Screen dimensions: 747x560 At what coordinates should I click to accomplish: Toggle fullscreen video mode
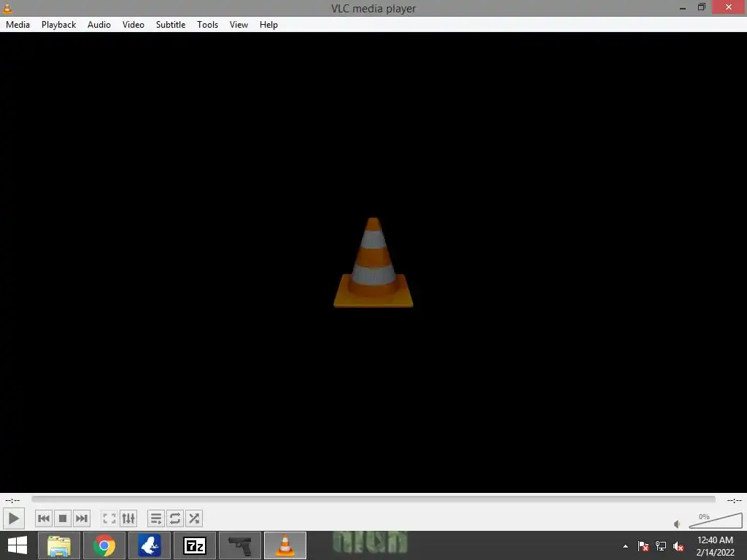(x=109, y=518)
